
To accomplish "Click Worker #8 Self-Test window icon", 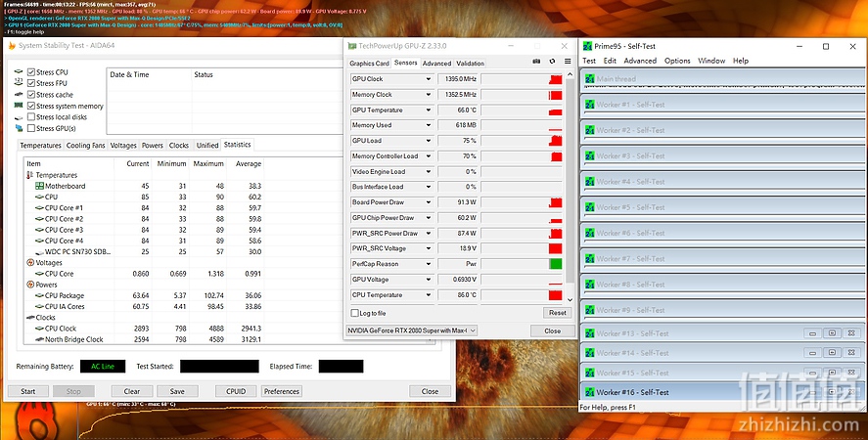I will coord(590,285).
